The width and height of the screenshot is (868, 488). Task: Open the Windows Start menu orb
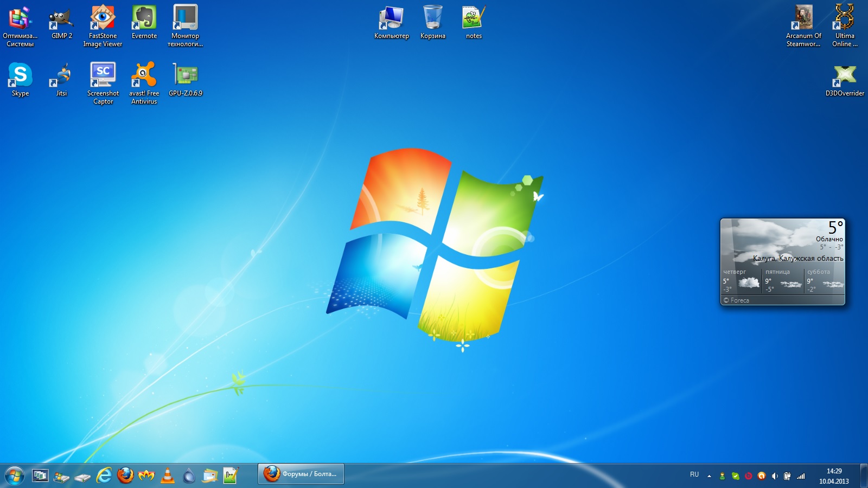tap(15, 476)
